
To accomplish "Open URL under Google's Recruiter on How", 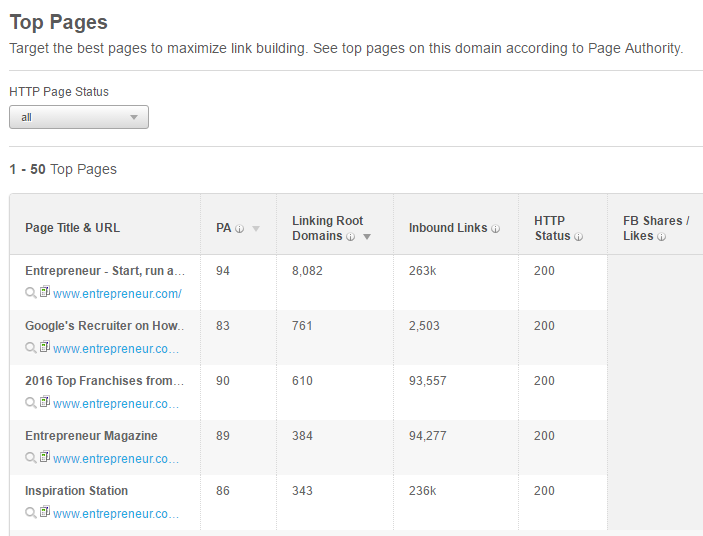I will [x=116, y=349].
